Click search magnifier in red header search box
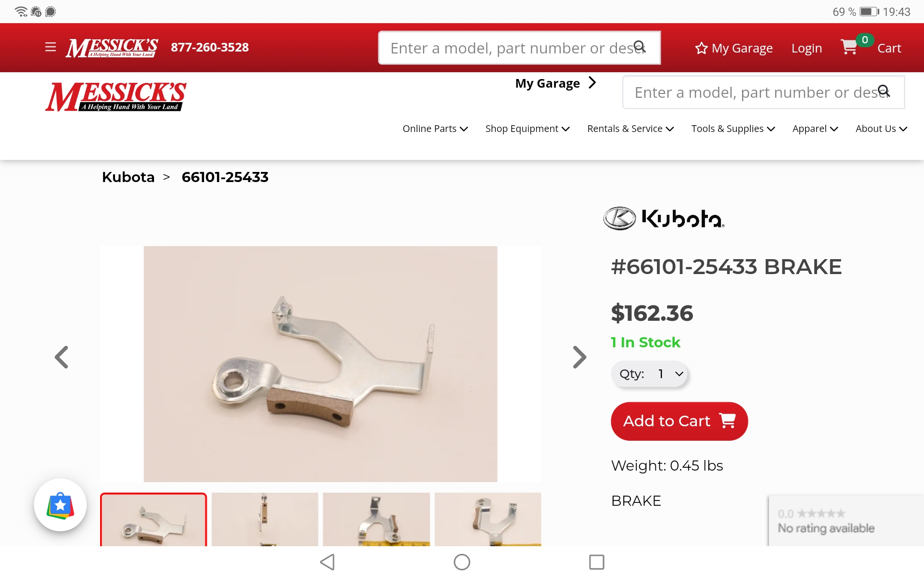This screenshot has width=924, height=578. pyautogui.click(x=640, y=47)
